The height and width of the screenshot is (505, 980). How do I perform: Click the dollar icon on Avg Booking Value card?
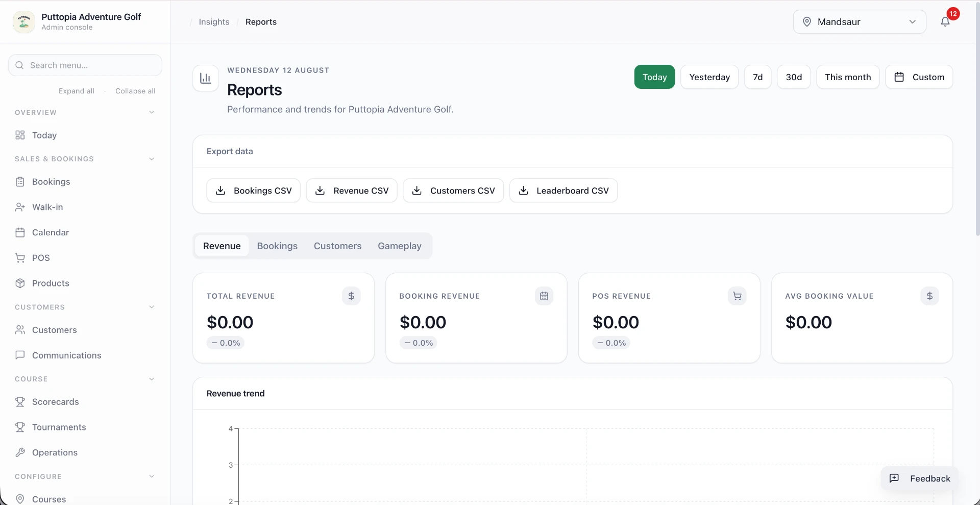coord(930,296)
